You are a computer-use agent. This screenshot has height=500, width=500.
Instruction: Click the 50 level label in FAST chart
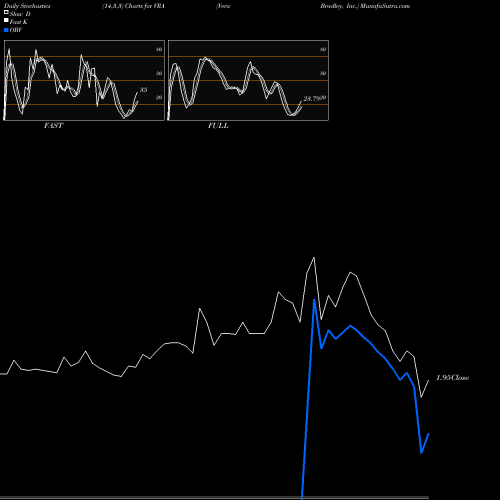[x=159, y=73]
